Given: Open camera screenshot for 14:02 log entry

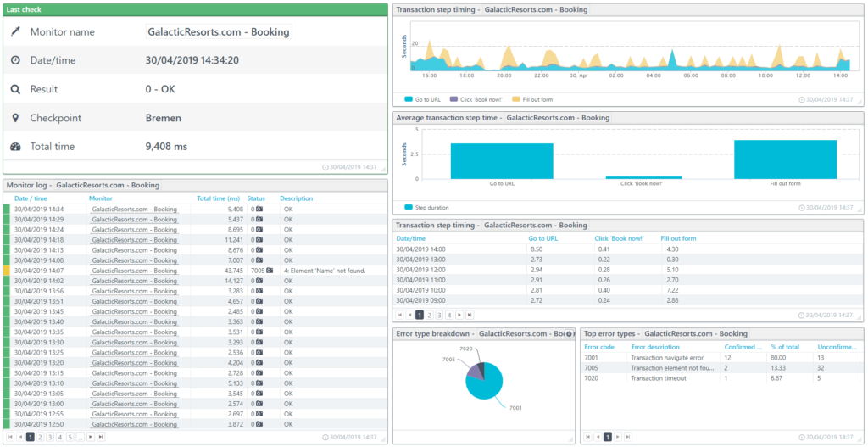Looking at the screenshot, I should (259, 281).
